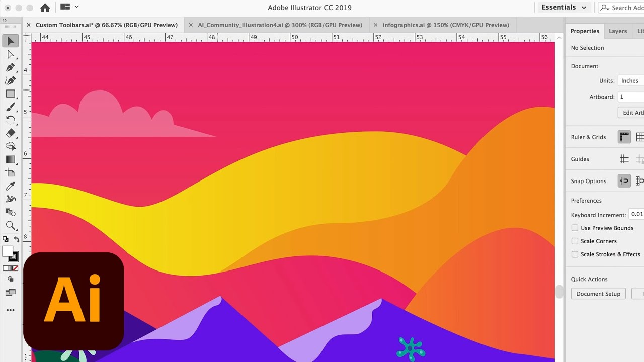Click the teal splat shape on canvas
Image resolution: width=644 pixels, height=362 pixels.
point(411,348)
